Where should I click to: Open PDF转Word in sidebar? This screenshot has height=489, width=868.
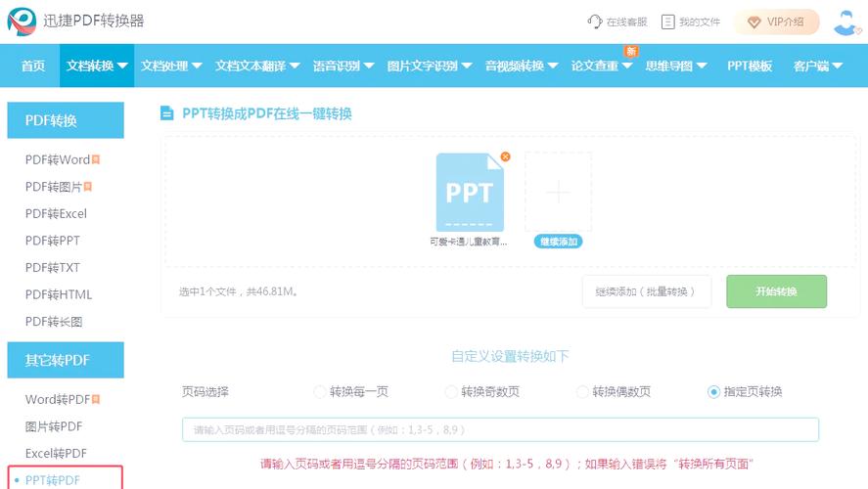[x=58, y=159]
